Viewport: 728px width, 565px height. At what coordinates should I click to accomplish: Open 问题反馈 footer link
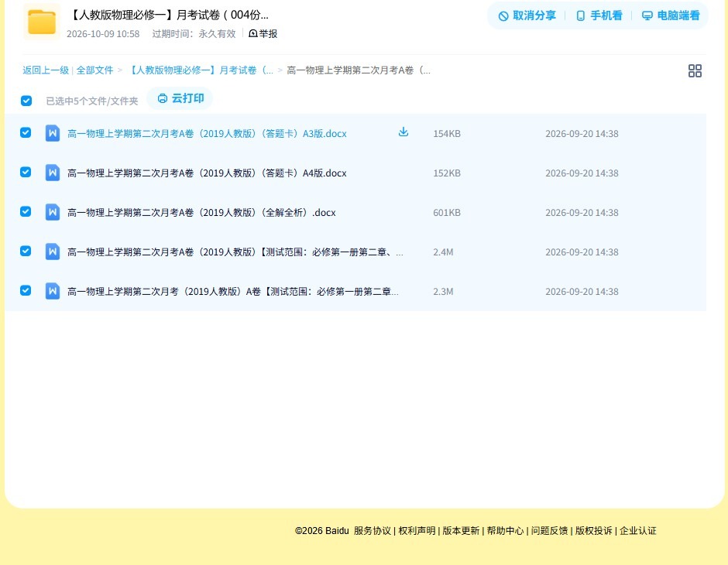click(549, 531)
